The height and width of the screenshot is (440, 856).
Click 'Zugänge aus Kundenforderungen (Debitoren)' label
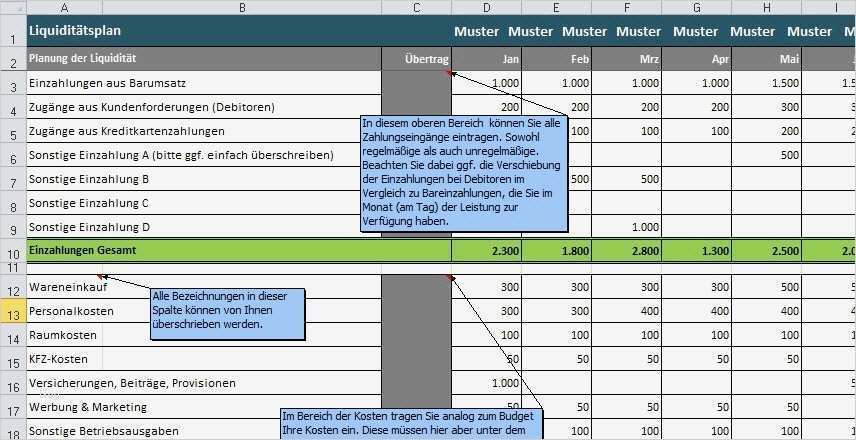[x=151, y=107]
